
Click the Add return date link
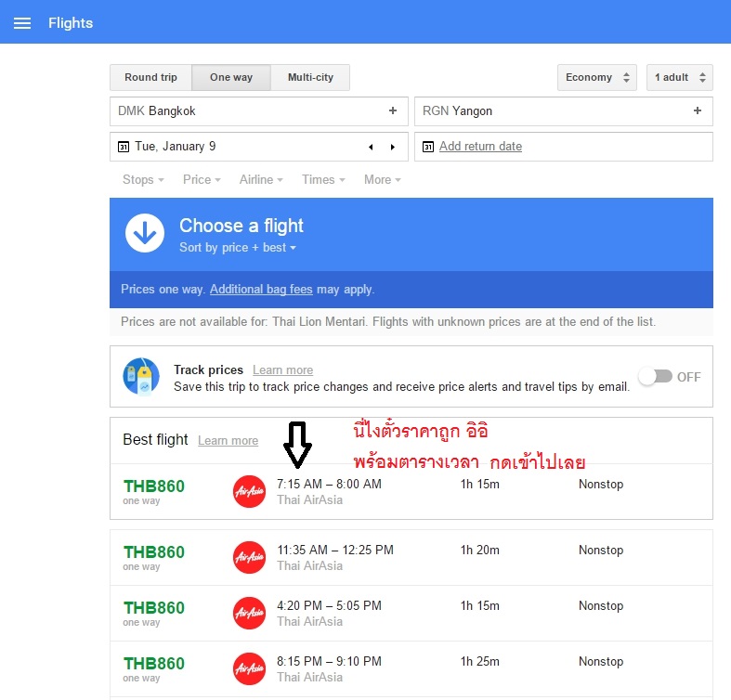[x=480, y=147]
